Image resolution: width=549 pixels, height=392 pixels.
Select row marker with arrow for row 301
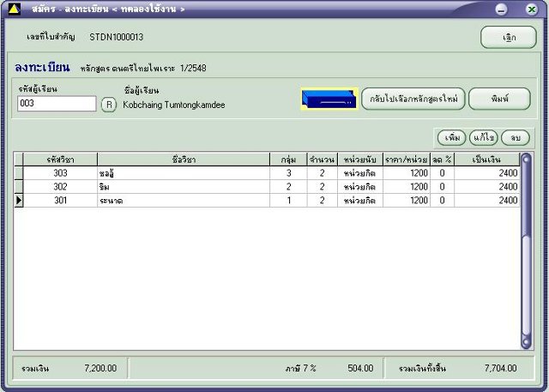[19, 201]
